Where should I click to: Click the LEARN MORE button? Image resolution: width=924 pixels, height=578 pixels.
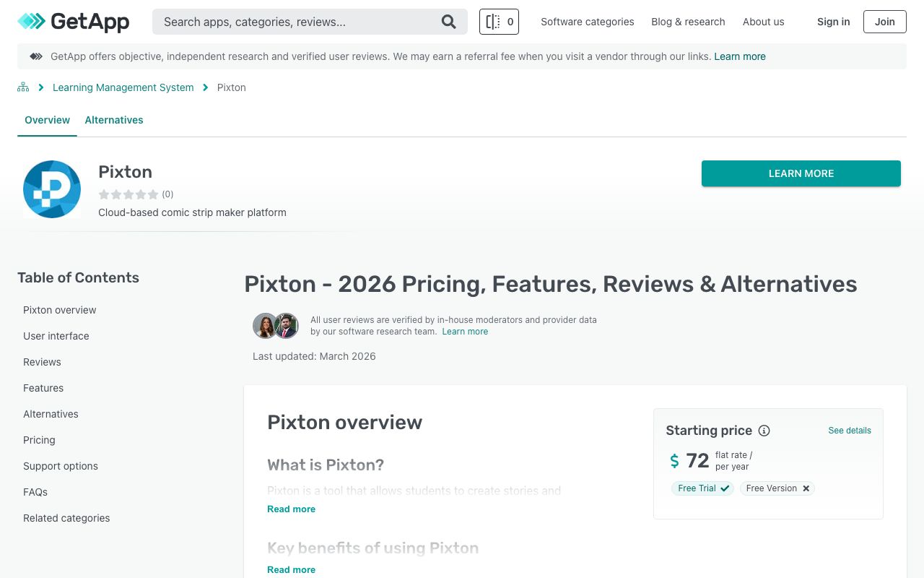coord(801,173)
